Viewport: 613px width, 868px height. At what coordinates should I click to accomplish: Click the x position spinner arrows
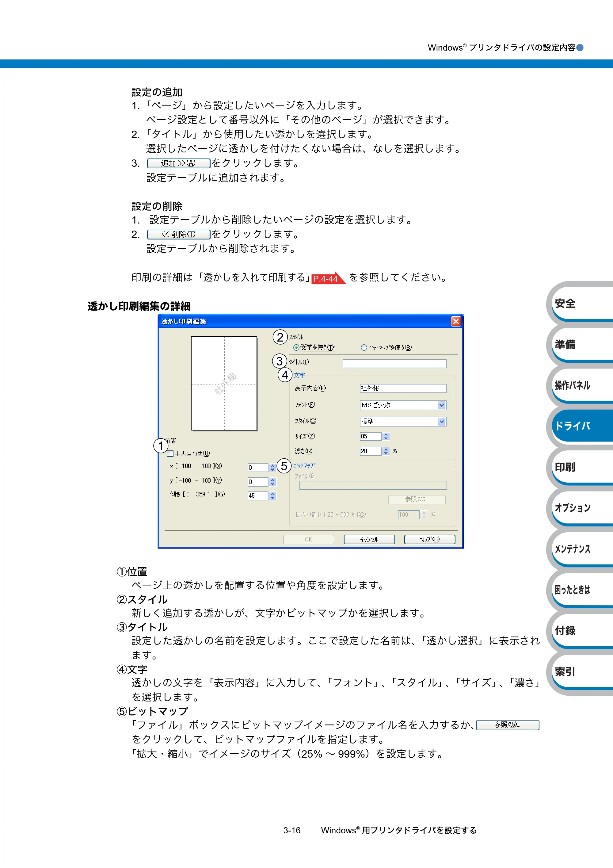click(272, 468)
